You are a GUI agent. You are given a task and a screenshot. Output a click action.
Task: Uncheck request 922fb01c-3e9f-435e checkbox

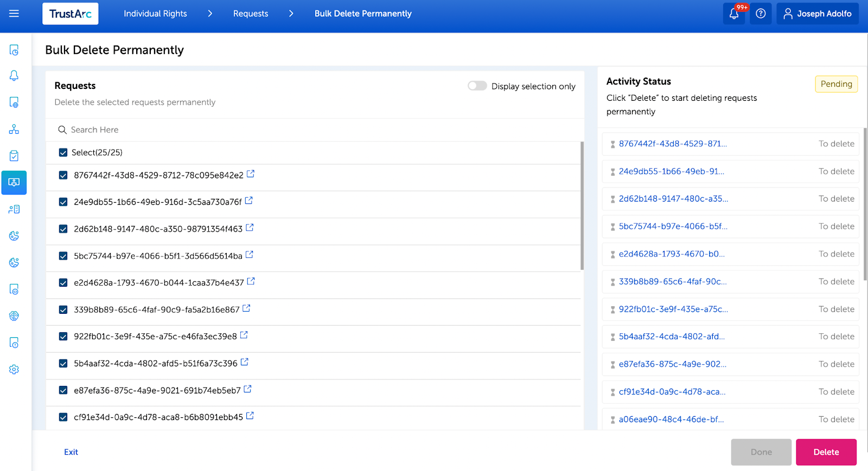click(x=63, y=336)
